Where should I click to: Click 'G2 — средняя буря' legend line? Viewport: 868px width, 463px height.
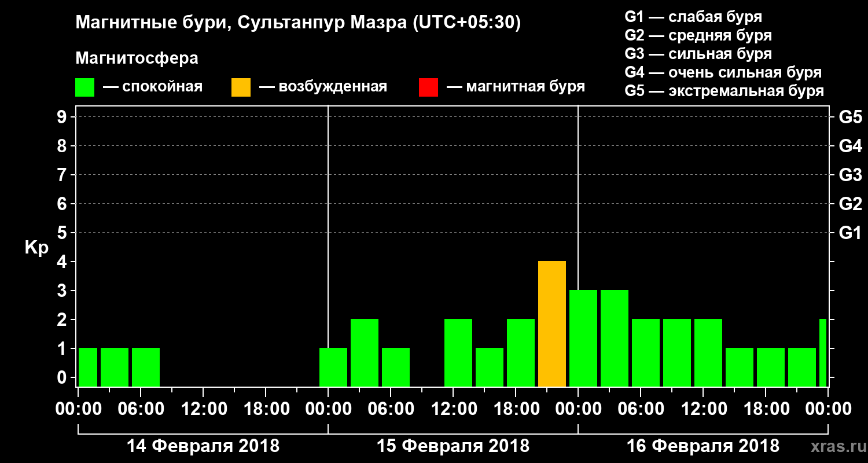(698, 35)
